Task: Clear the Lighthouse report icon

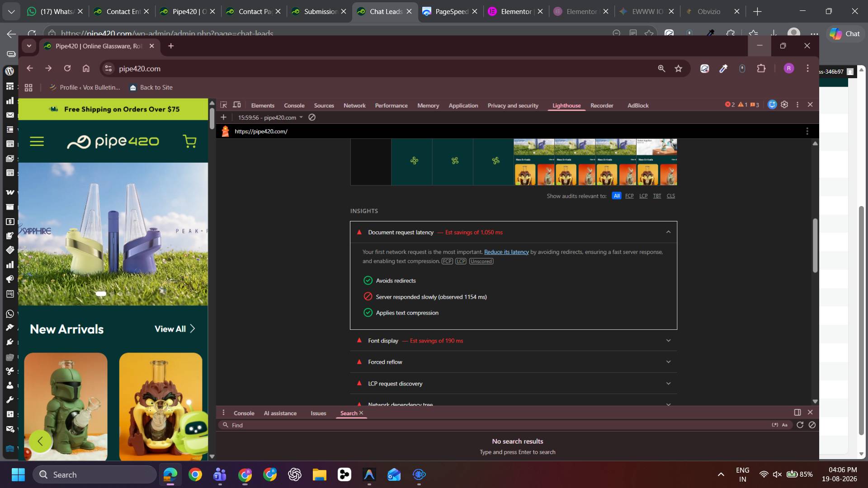Action: [x=312, y=117]
